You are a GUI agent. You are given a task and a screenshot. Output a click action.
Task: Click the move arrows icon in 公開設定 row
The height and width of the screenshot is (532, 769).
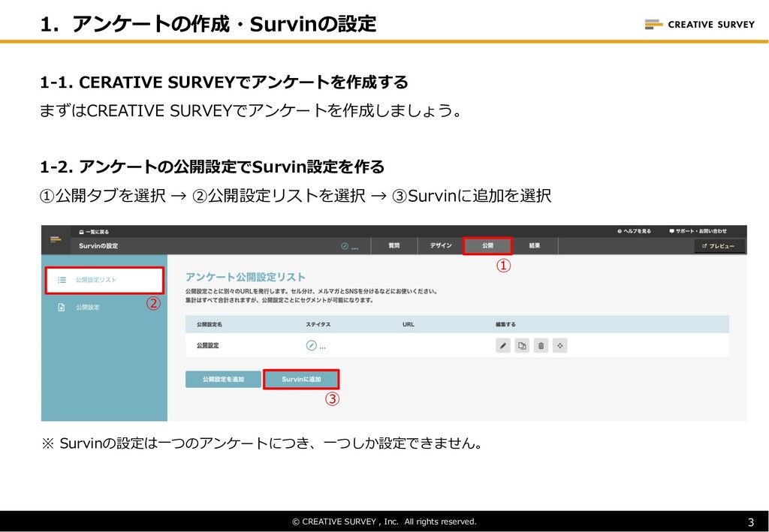(559, 346)
